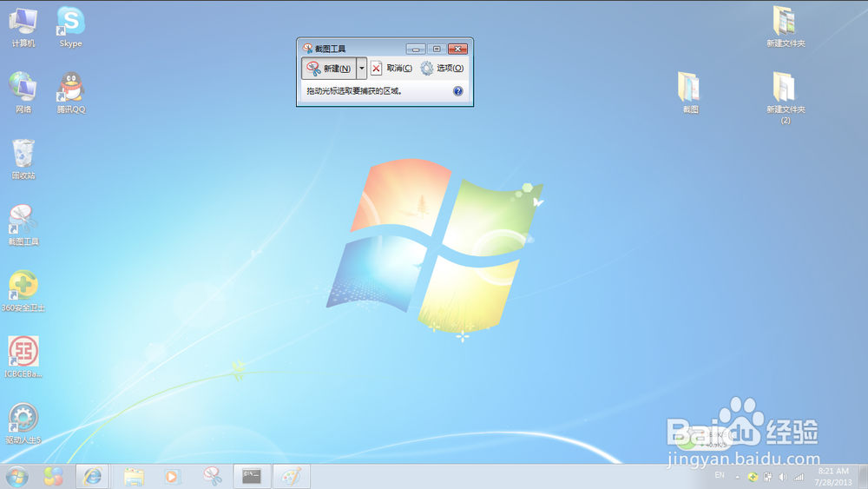Viewport: 868px width, 489px height.
Task: Click the network signal tray icon
Action: [799, 477]
